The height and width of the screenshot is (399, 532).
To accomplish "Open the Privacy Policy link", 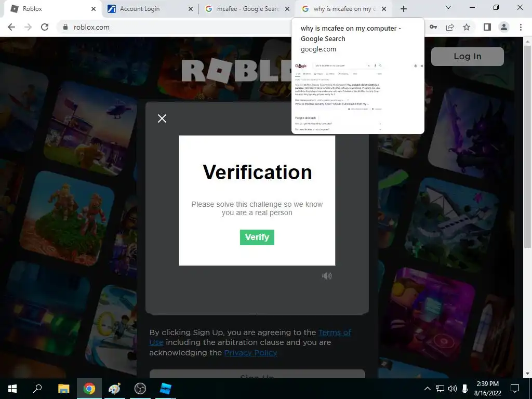I will (x=250, y=353).
